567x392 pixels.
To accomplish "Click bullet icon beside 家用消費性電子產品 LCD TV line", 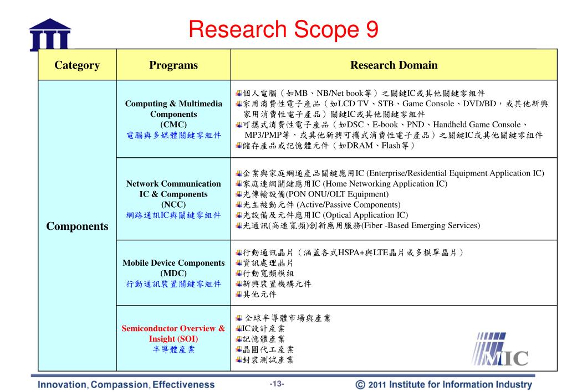I will click(x=239, y=104).
